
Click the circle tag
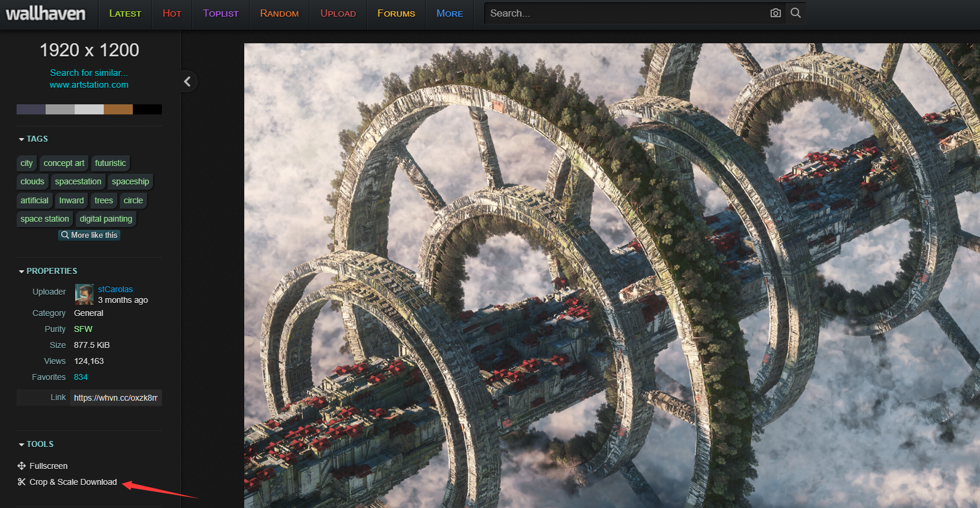[133, 200]
